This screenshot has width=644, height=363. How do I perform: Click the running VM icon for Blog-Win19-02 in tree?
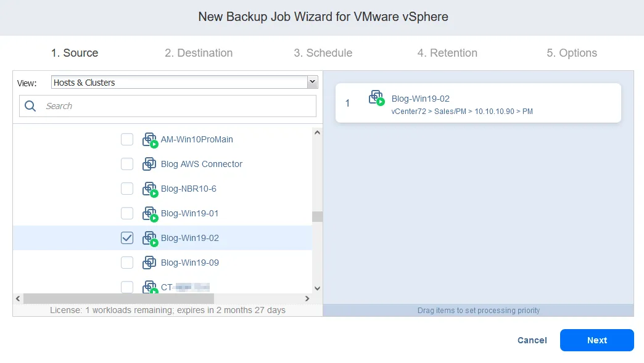pyautogui.click(x=150, y=239)
